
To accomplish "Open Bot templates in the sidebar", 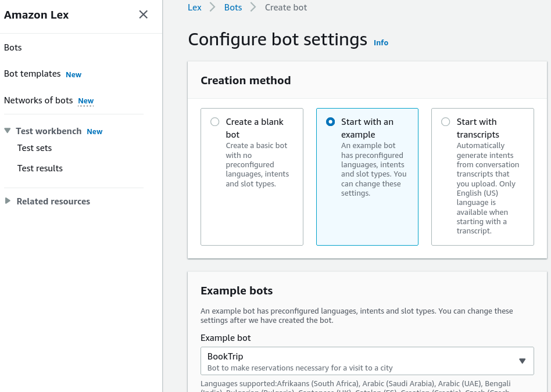I will coord(33,74).
